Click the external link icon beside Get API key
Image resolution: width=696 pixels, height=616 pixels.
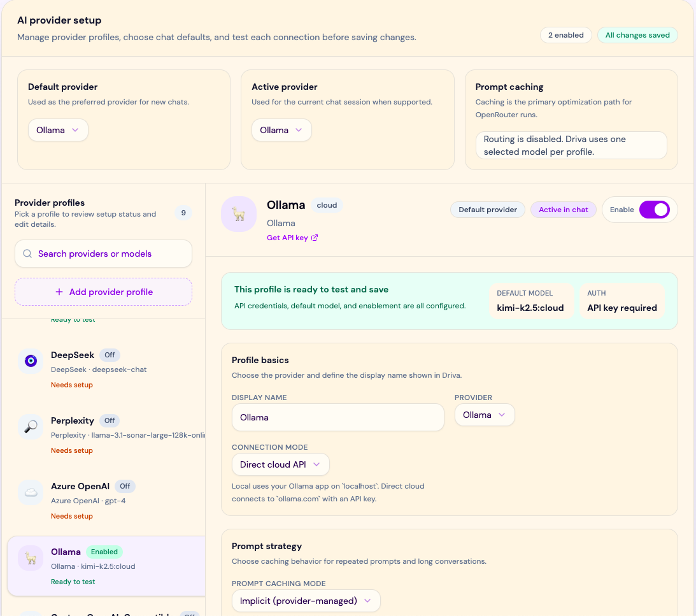pos(315,238)
